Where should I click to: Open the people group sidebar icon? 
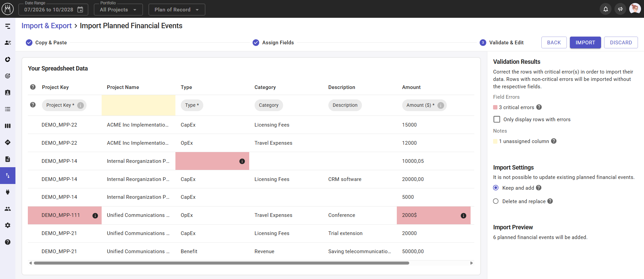pos(8,209)
